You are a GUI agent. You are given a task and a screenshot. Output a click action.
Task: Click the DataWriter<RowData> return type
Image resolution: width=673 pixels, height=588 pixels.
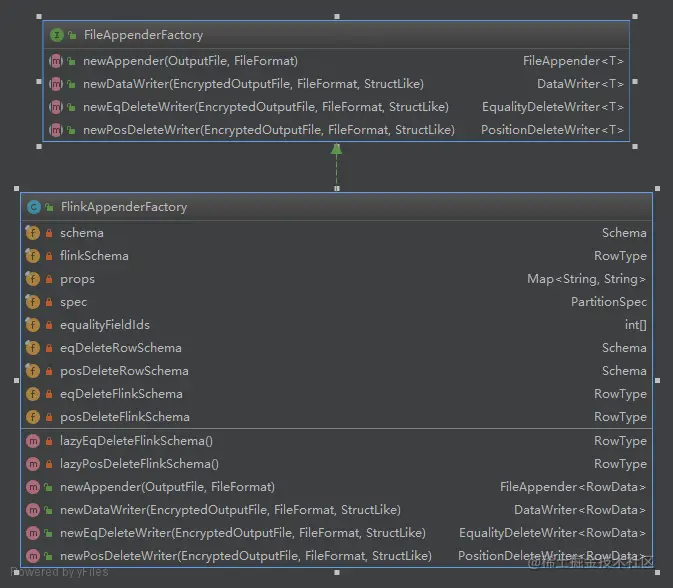(580, 510)
